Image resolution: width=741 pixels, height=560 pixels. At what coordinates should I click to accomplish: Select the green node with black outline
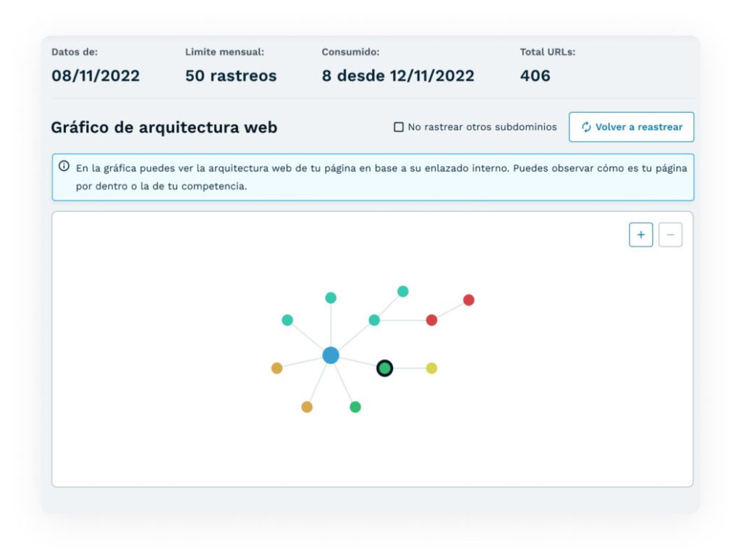(x=385, y=368)
